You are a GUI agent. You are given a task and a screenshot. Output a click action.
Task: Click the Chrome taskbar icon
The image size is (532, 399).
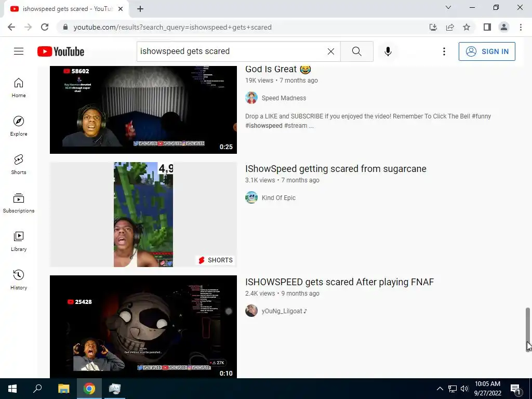tap(89, 389)
